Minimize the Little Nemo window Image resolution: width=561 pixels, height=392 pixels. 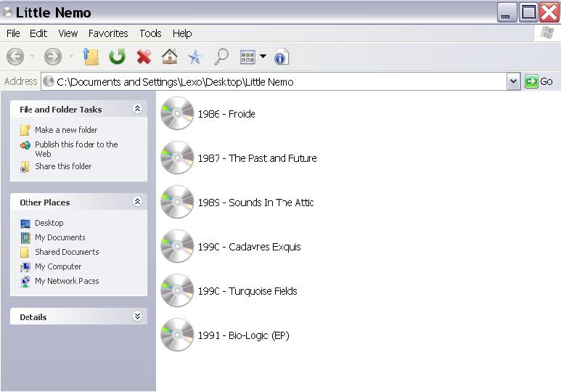[507, 13]
